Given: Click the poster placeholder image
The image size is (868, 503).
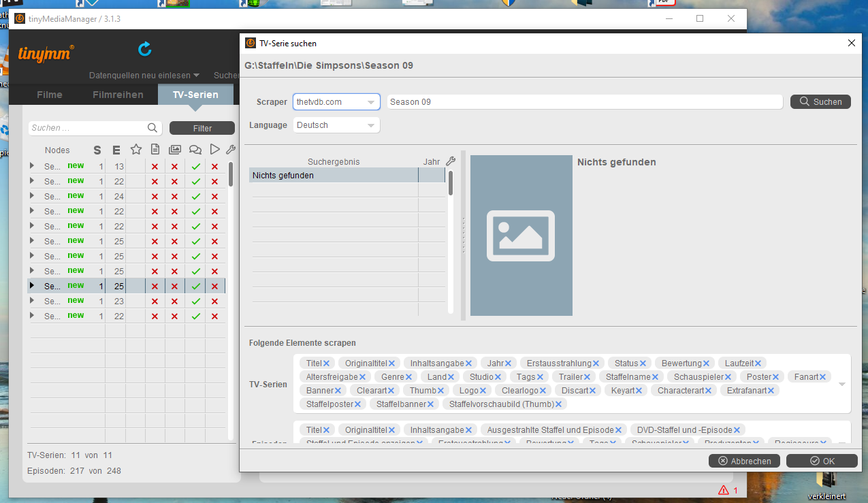Looking at the screenshot, I should (521, 236).
